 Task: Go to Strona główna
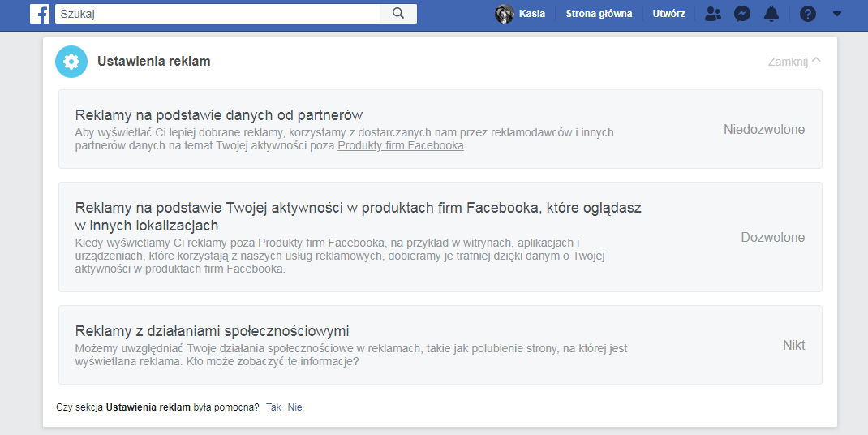click(599, 14)
